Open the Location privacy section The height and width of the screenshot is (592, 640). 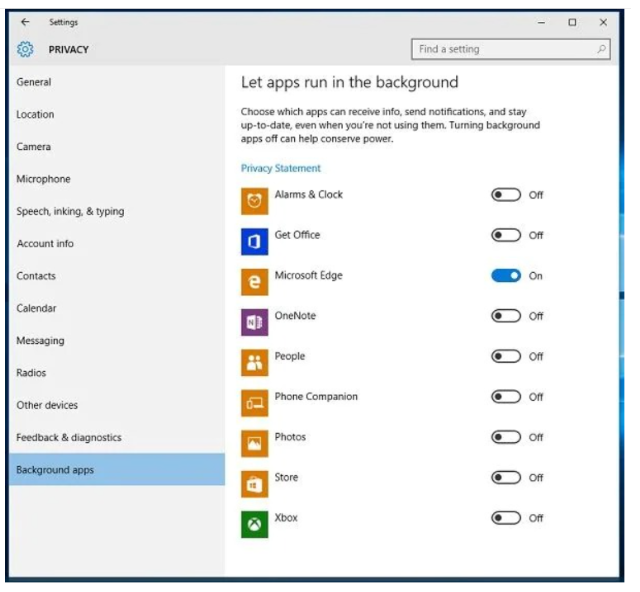click(x=36, y=115)
